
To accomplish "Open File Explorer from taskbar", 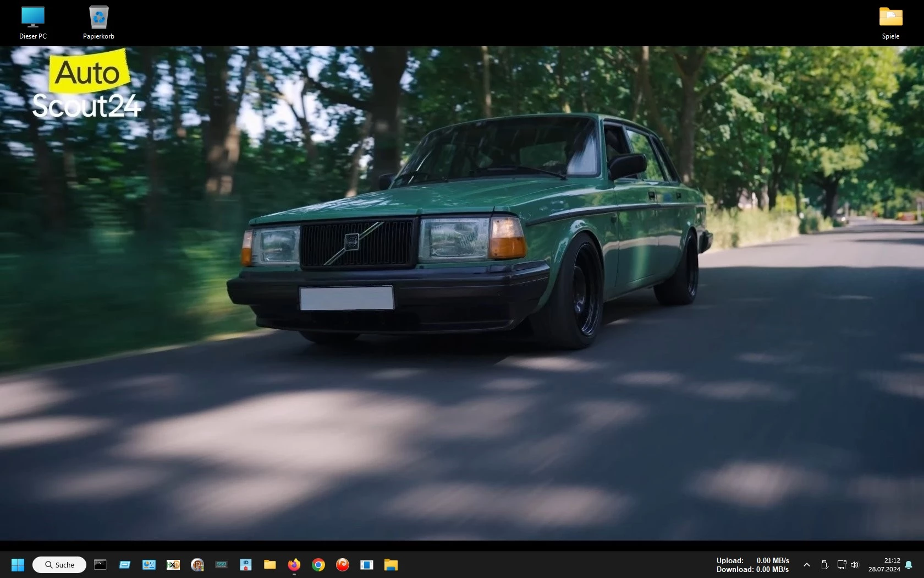I will (x=391, y=565).
